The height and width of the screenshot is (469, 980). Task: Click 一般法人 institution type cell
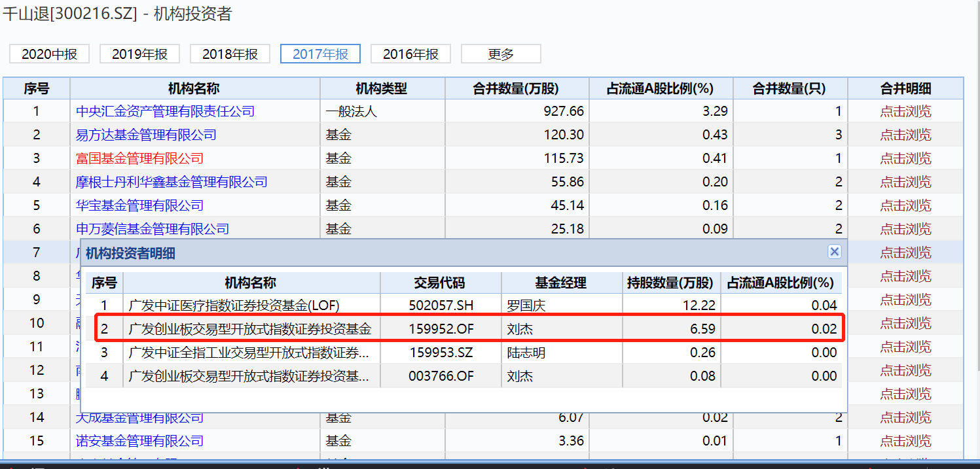pyautogui.click(x=382, y=111)
